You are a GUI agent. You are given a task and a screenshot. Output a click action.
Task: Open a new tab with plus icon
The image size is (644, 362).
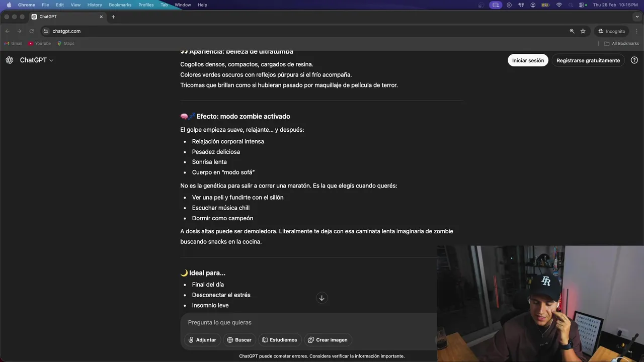click(113, 17)
